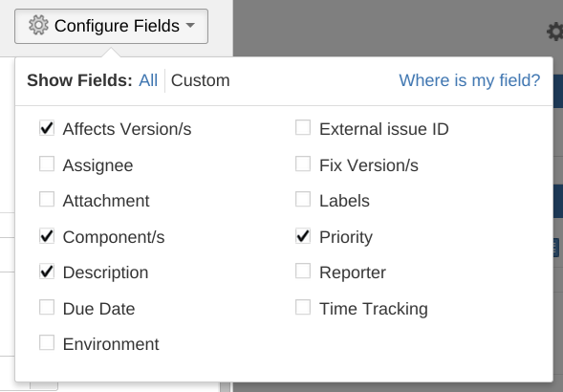
Task: Enable the Assignee field checkbox
Action: (47, 163)
